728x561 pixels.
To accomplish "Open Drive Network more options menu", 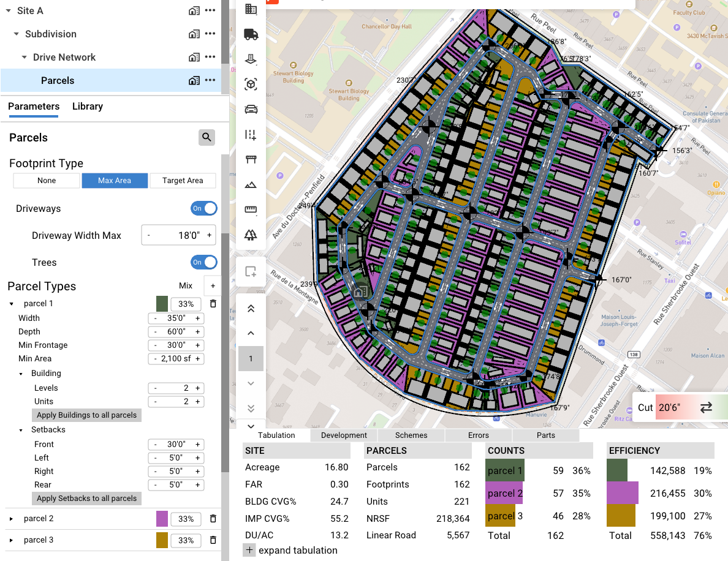I will coord(210,56).
